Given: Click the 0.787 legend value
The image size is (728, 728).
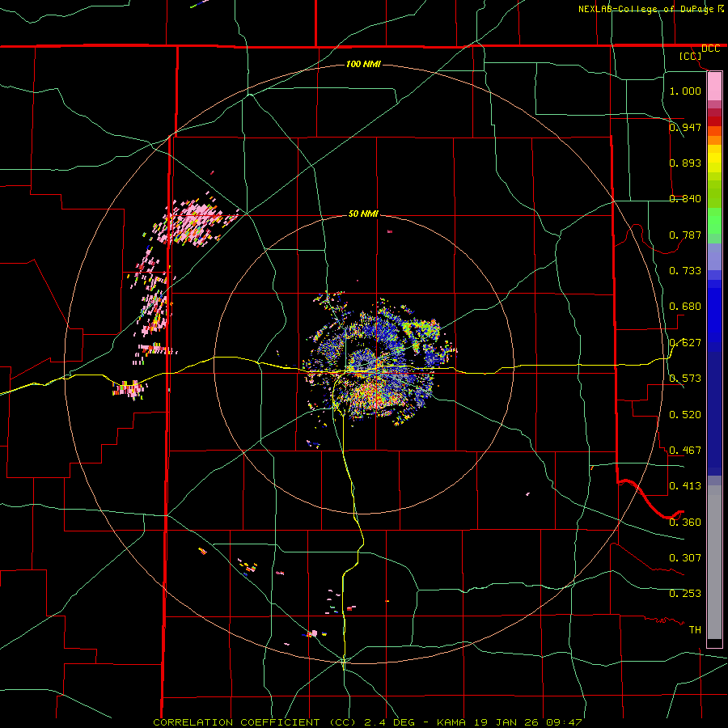Looking at the screenshot, I should tap(685, 235).
